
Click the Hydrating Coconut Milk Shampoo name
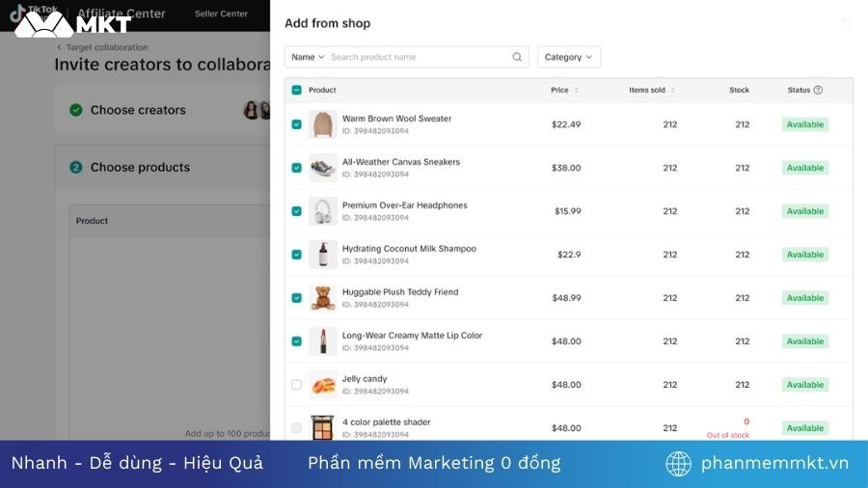click(409, 249)
